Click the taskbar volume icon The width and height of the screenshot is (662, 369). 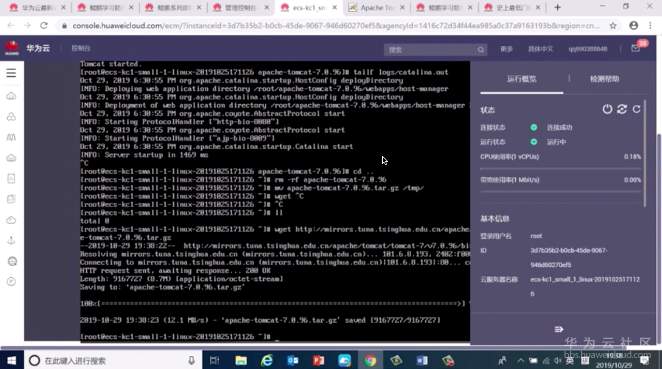coord(558,361)
